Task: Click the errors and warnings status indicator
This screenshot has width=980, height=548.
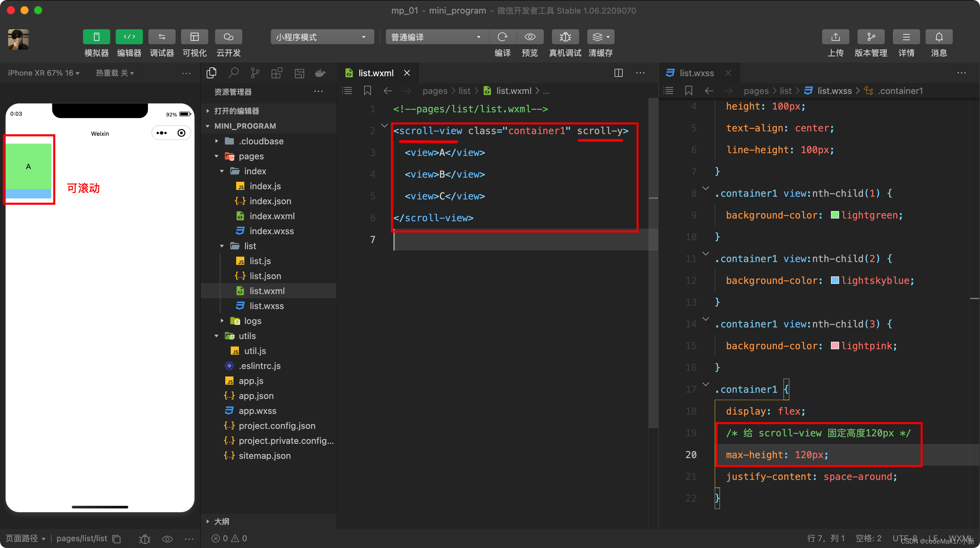Action: coord(229,538)
